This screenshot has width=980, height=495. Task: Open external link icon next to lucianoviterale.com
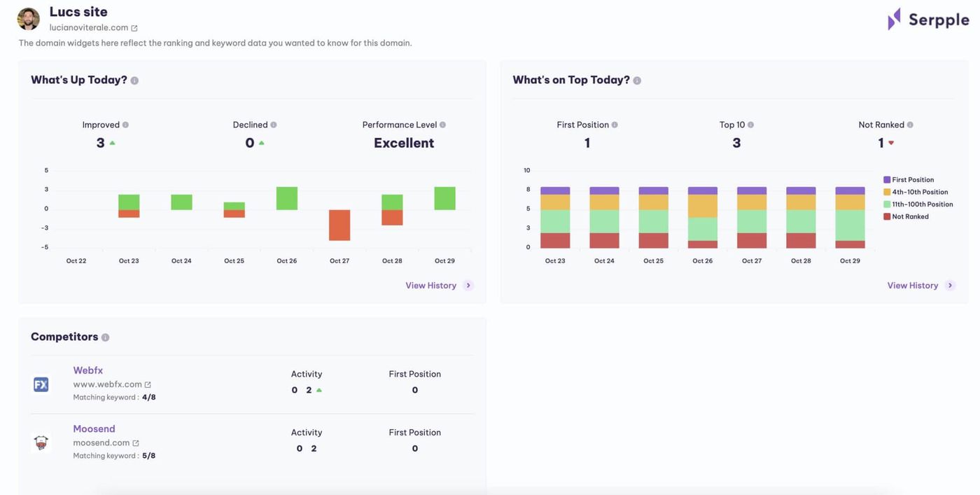(x=134, y=28)
